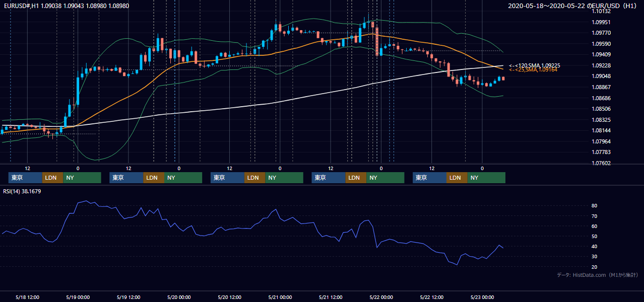Viewport: 644px width, 302px height.
Task: Click price axis value 1.09770
Action: (601, 33)
